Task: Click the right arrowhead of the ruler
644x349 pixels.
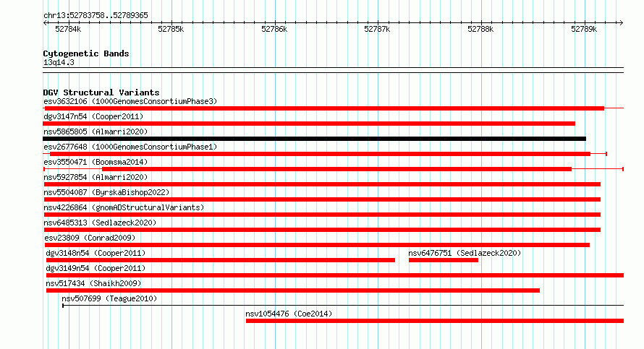Action: (x=622, y=23)
